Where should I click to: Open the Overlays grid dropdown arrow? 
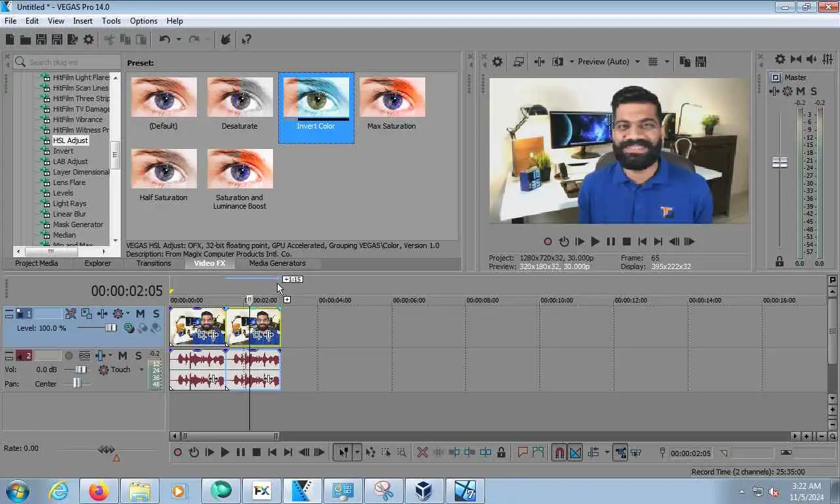[667, 62]
